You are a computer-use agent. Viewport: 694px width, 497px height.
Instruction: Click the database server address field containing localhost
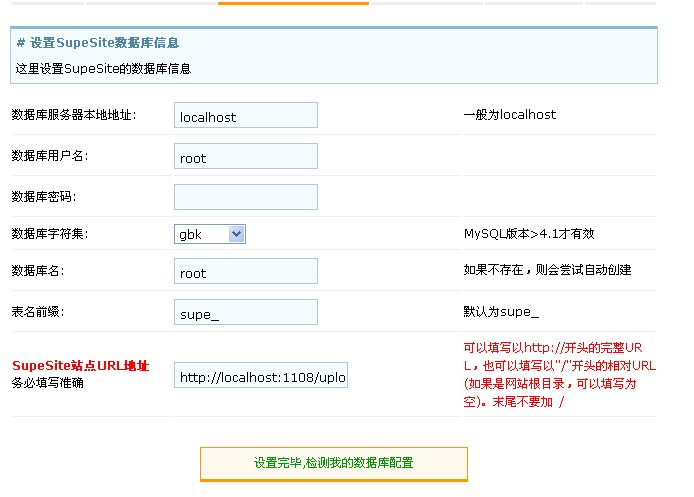click(246, 115)
